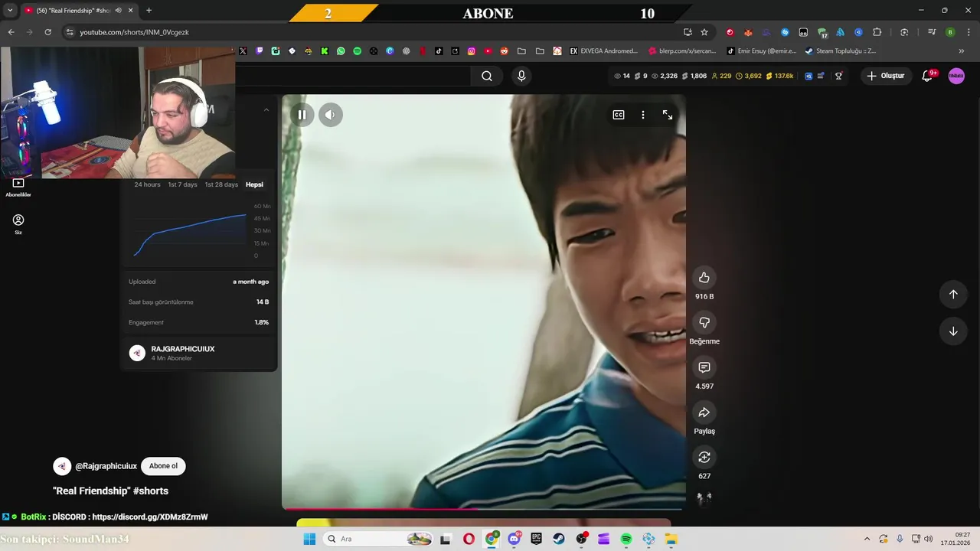This screenshot has width=980, height=551.
Task: Bookmark this page with the star
Action: click(704, 32)
